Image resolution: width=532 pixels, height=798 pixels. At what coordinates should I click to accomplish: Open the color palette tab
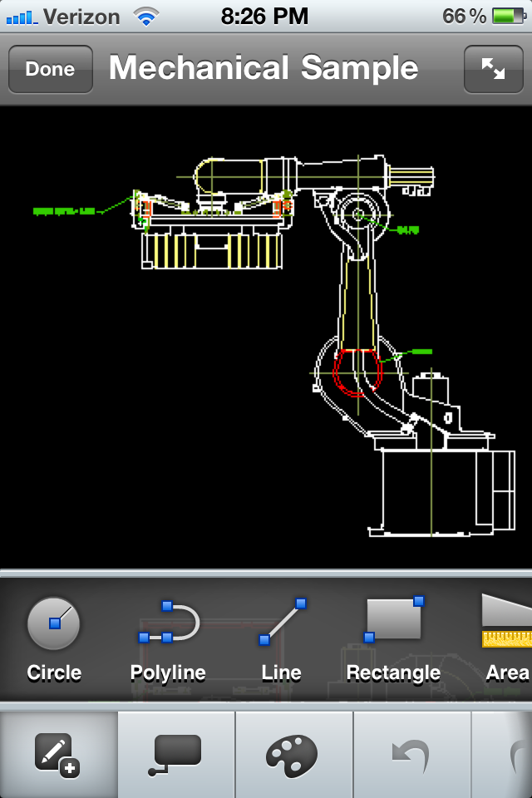tap(294, 755)
